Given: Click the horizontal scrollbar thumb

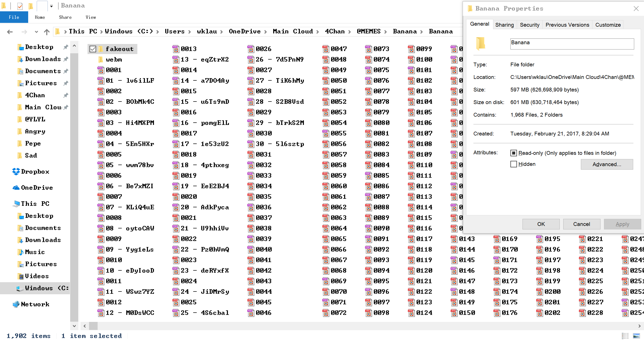Looking at the screenshot, I should [x=93, y=326].
